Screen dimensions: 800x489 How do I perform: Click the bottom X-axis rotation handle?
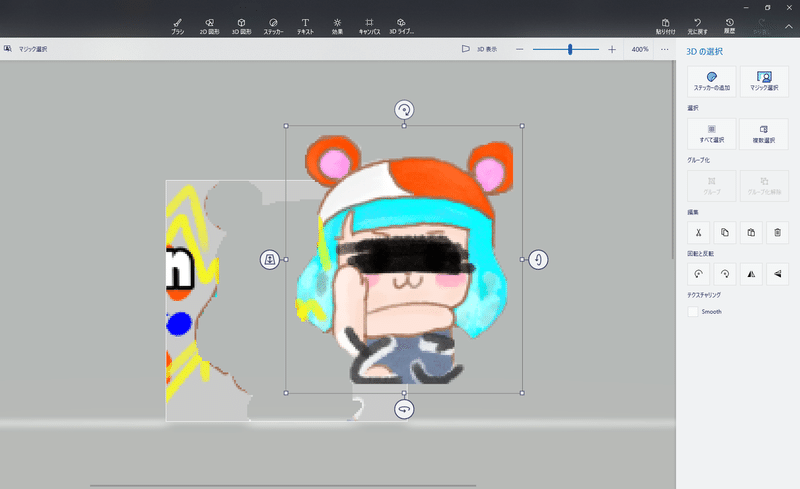click(404, 409)
